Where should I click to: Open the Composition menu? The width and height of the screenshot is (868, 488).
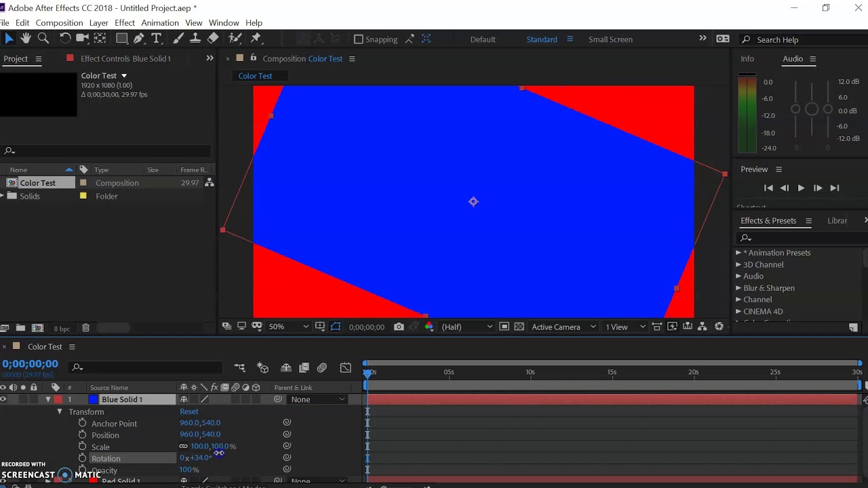[59, 23]
